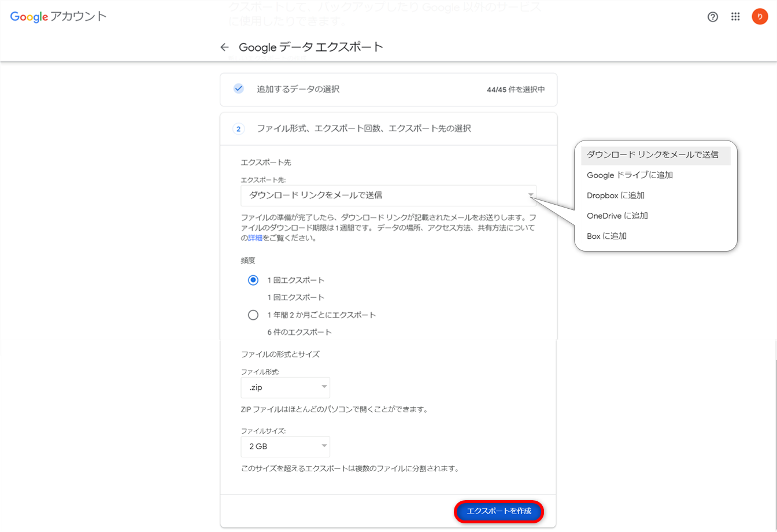Open the 詳細 link in the description
777x532 pixels.
point(255,238)
